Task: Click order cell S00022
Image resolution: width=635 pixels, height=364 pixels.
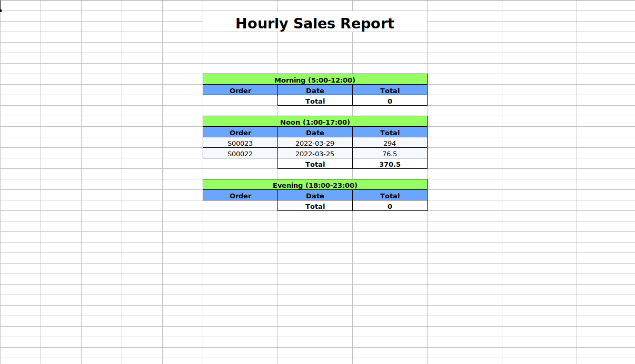Action: pos(240,154)
